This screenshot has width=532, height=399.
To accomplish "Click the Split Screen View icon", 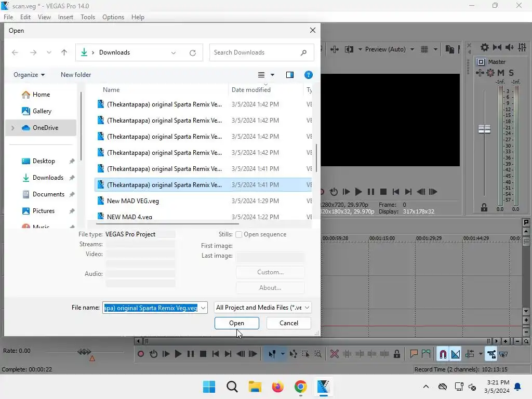I will (349, 49).
